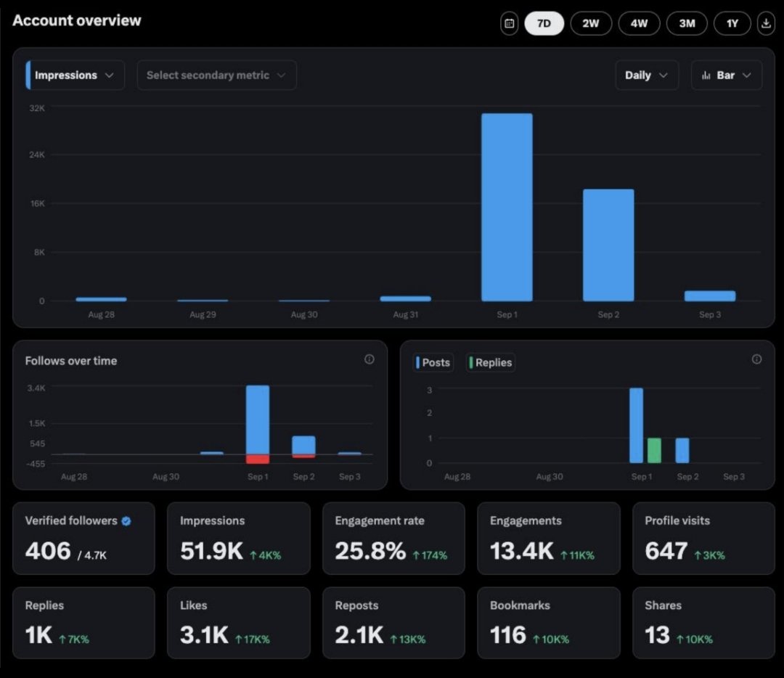Toggle the Posts series in the legend

[432, 362]
